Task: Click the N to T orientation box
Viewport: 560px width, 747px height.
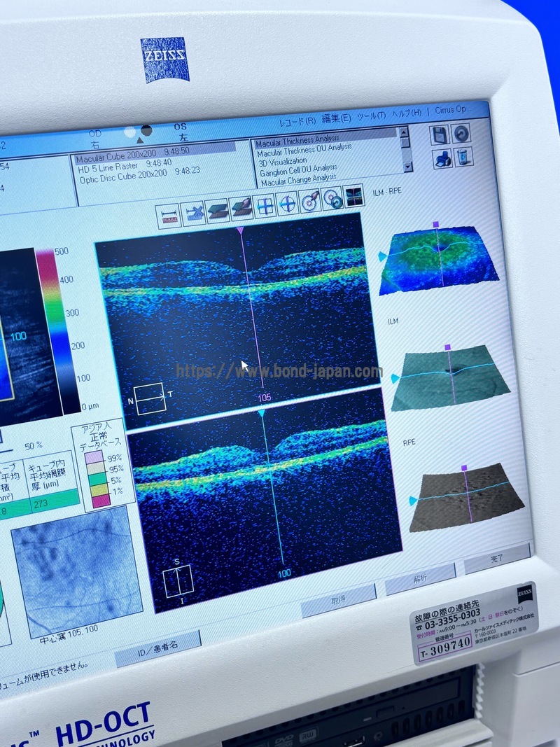Action: pyautogui.click(x=150, y=398)
